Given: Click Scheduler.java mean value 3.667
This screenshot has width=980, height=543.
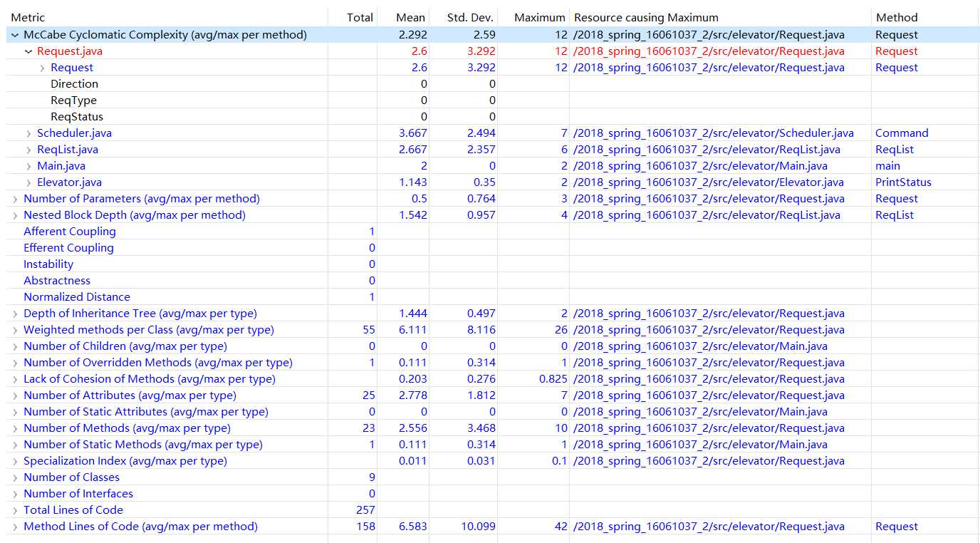Looking at the screenshot, I should [x=413, y=133].
